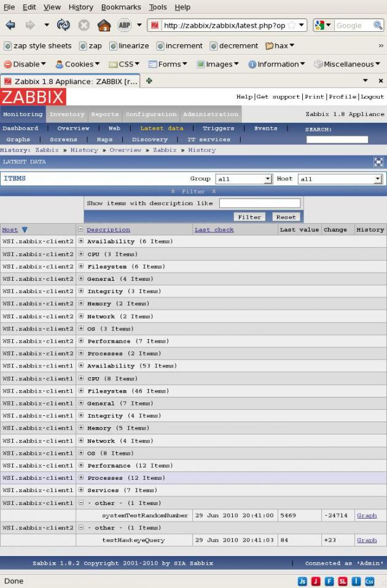The height and width of the screenshot is (588, 387).
Task: Click the red J status bar icon
Action: pyautogui.click(x=316, y=581)
